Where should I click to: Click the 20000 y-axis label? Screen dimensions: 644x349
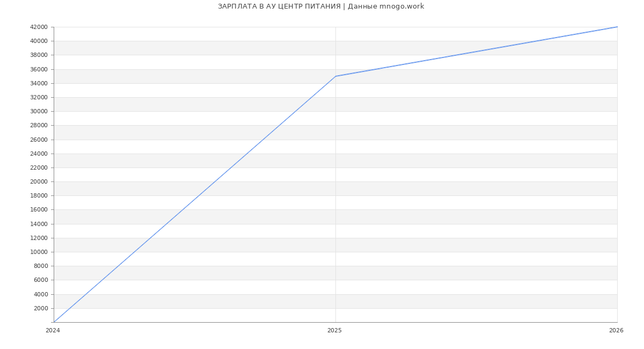click(39, 181)
